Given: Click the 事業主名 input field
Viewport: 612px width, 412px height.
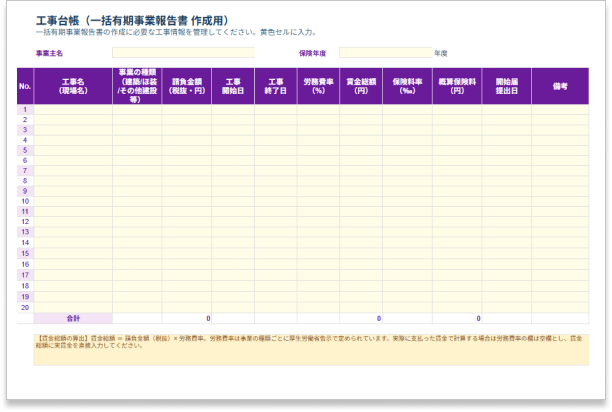Looking at the screenshot, I should tap(183, 53).
